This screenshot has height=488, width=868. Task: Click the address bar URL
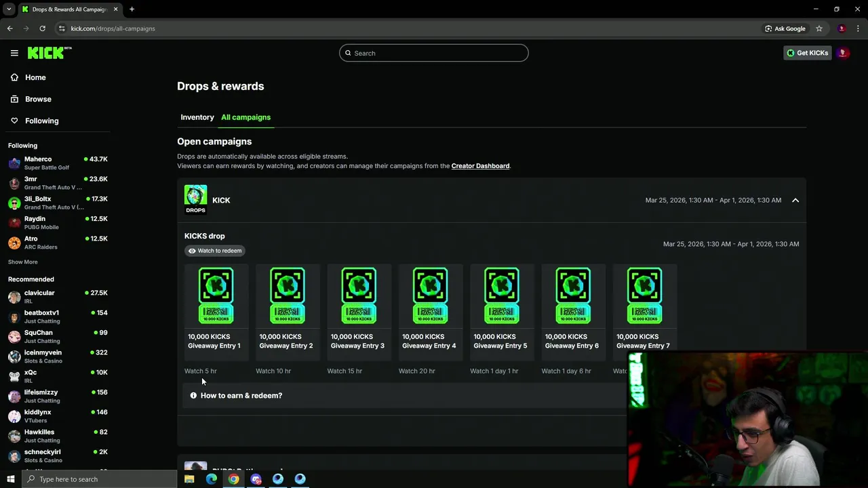pyautogui.click(x=113, y=28)
